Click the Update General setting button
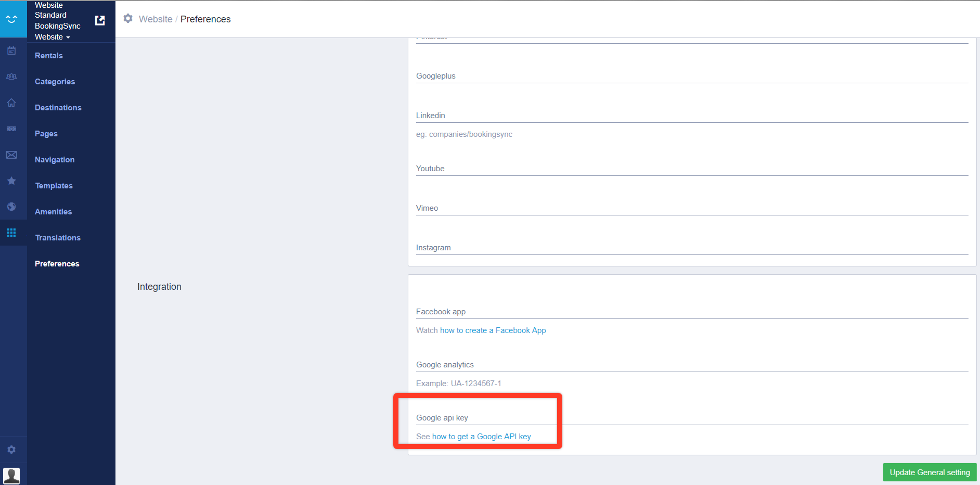 click(930, 473)
